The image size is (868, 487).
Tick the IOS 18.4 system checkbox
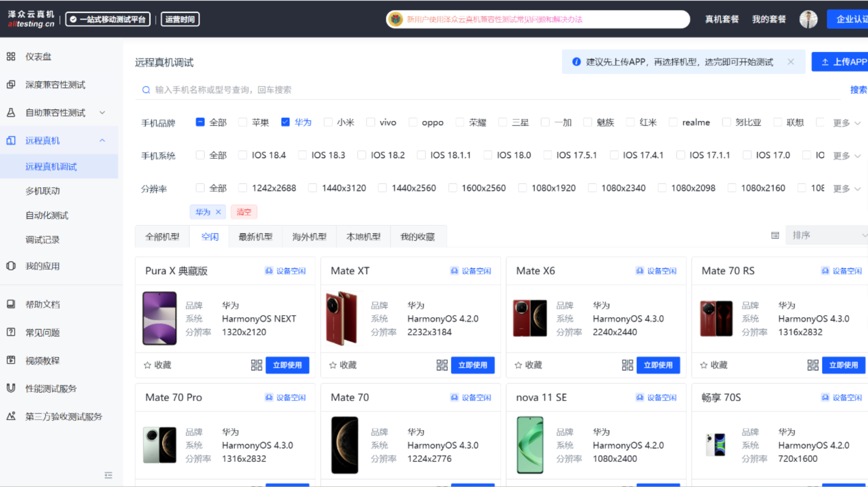[x=243, y=155]
